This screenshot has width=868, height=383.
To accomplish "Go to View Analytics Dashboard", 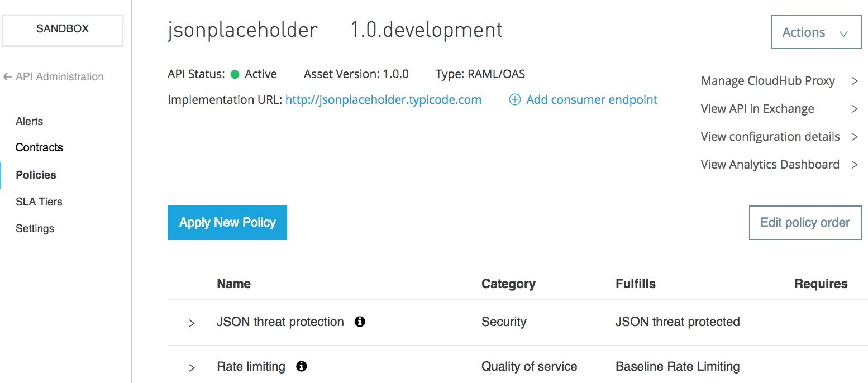I will pyautogui.click(x=779, y=165).
